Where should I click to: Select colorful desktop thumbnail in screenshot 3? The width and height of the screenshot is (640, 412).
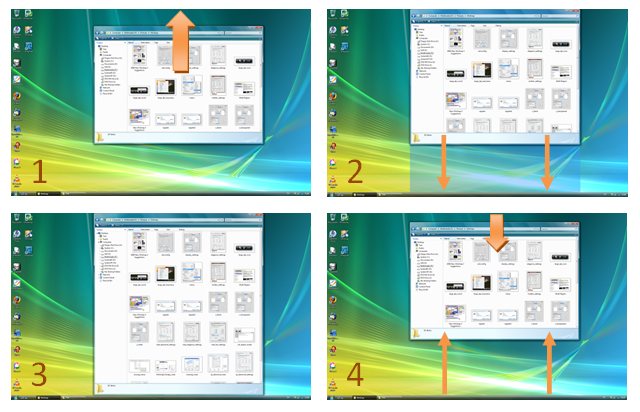(x=139, y=304)
